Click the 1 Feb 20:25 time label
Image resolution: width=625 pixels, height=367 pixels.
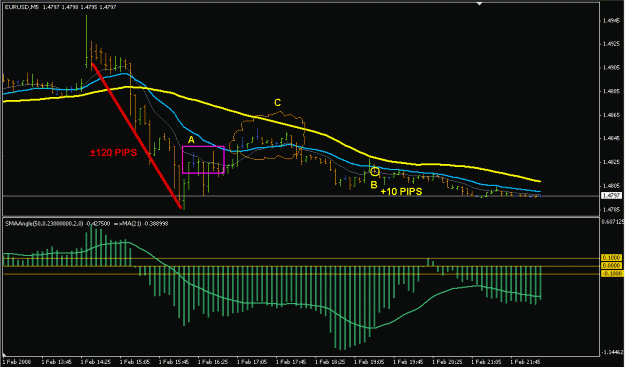pos(447,362)
